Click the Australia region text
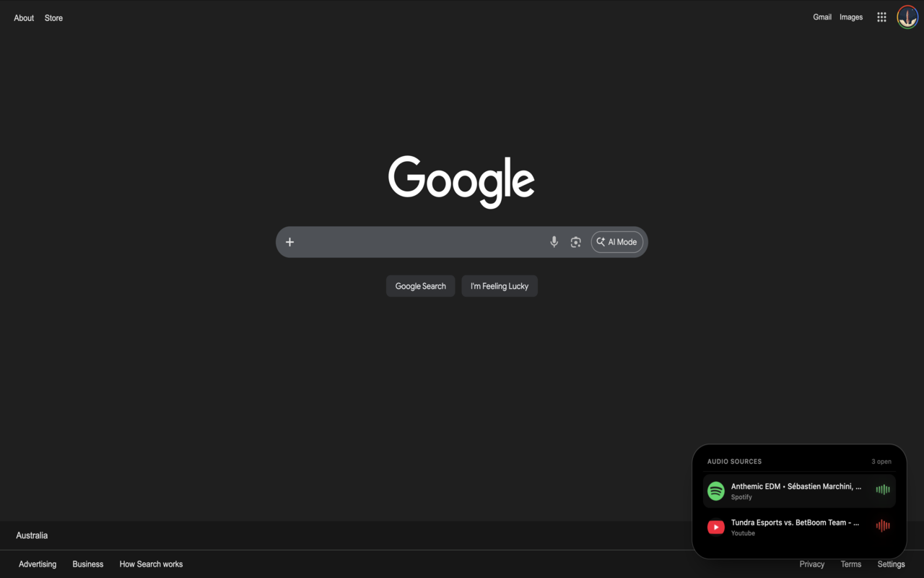 tap(32, 535)
